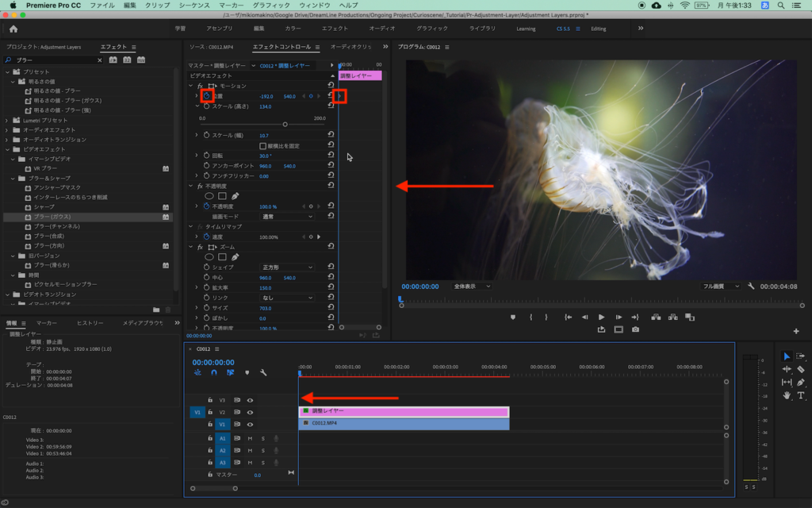Click the 調整レイヤー clip in the timeline
This screenshot has width=812, height=508.
tap(404, 411)
